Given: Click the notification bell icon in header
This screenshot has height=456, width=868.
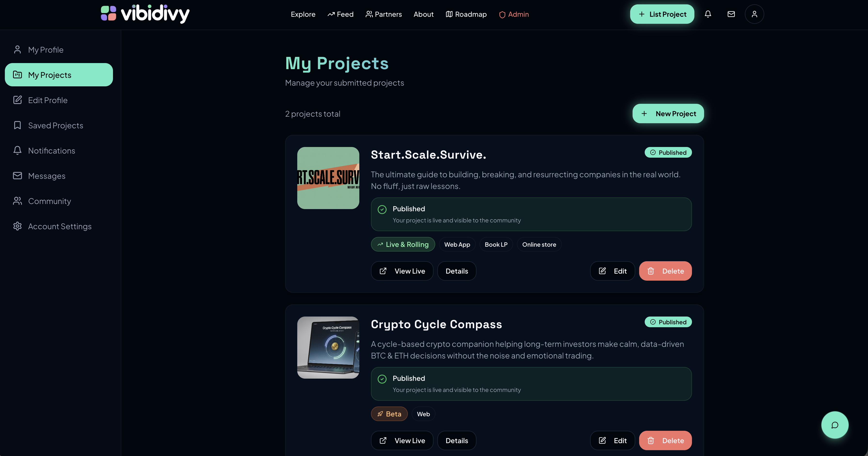Looking at the screenshot, I should (x=707, y=14).
